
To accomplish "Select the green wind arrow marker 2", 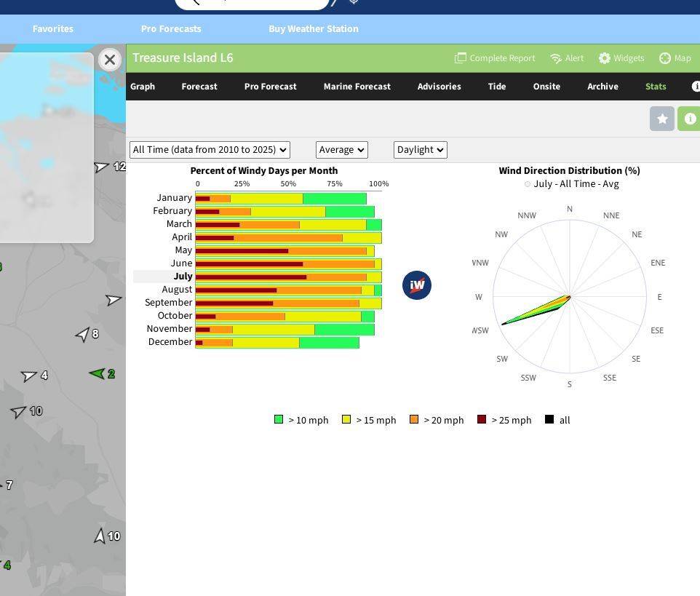I will 98,373.
